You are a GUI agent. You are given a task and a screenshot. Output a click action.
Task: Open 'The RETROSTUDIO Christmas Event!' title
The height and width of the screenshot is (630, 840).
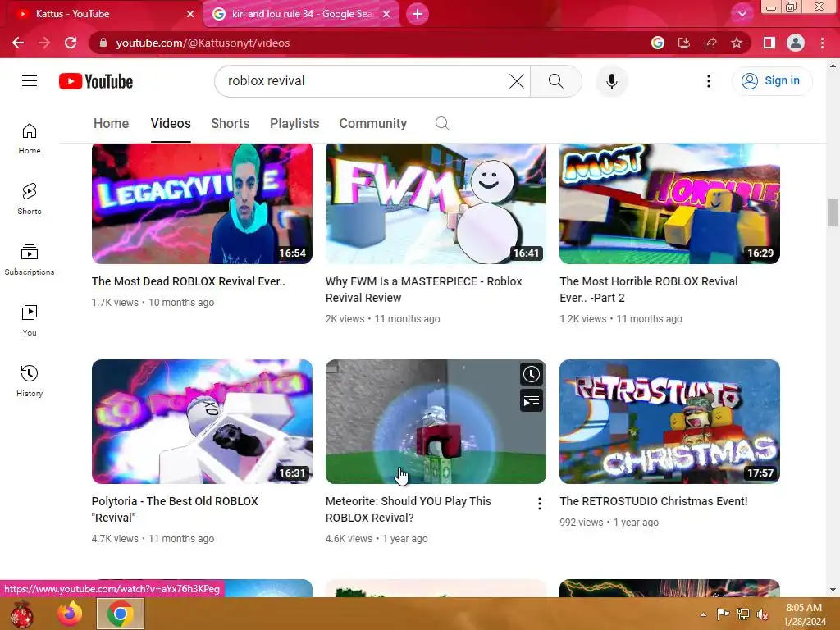[x=654, y=501]
